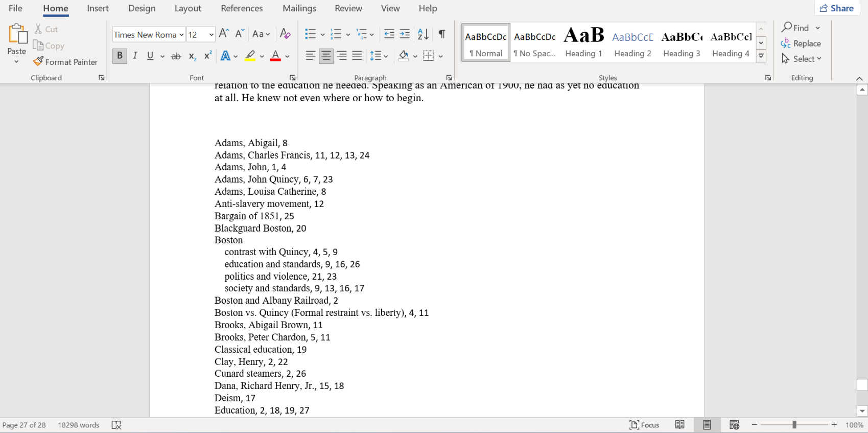This screenshot has width=868, height=433.
Task: Toggle Focus mode
Action: coord(644,425)
